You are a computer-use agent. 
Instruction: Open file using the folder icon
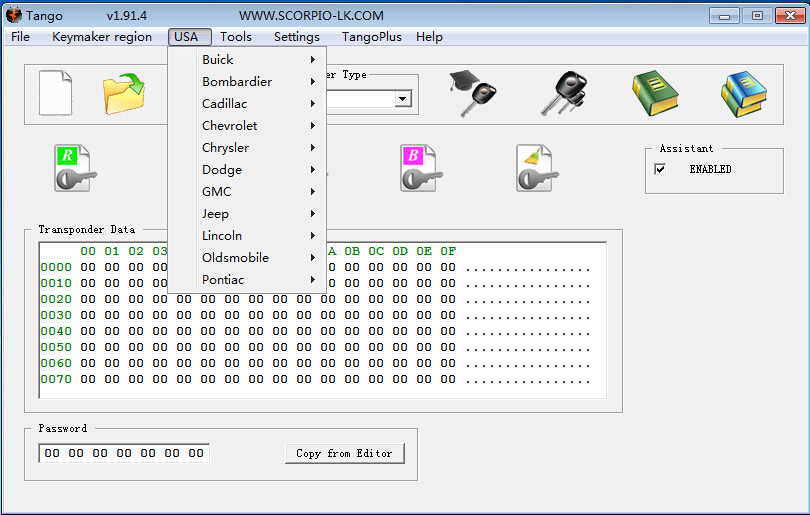click(123, 94)
